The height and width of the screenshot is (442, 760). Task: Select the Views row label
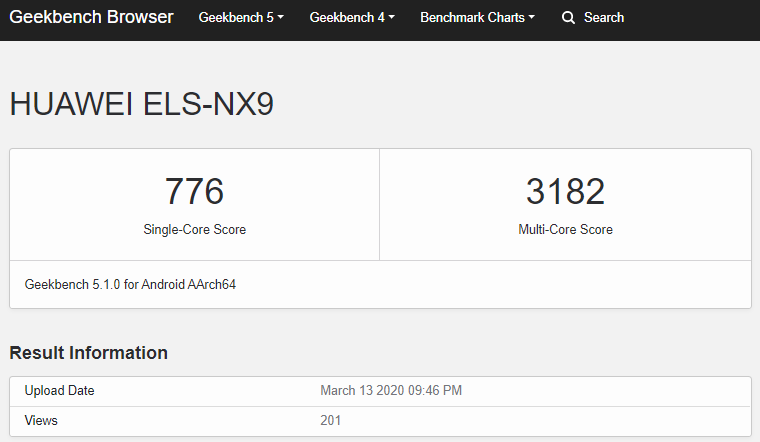tap(41, 421)
